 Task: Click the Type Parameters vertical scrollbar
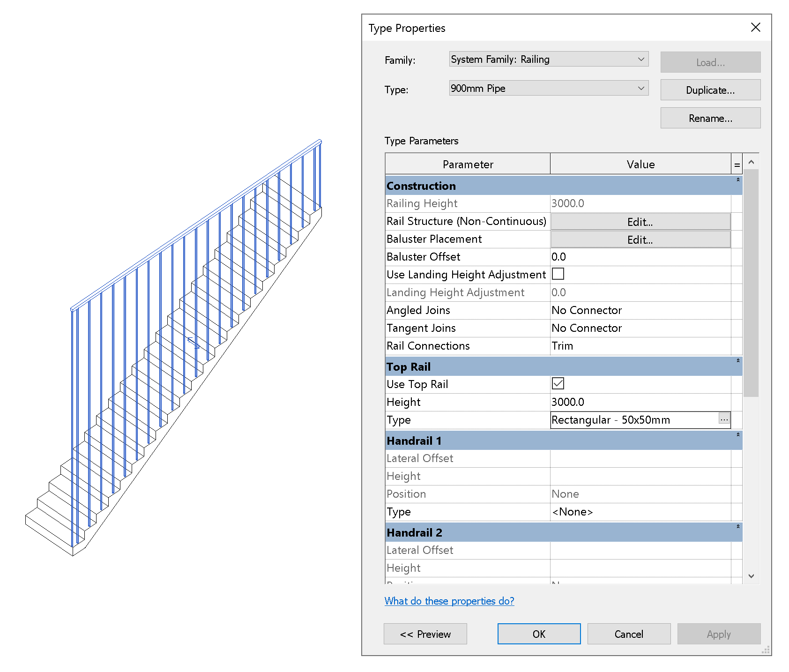pyautogui.click(x=751, y=281)
